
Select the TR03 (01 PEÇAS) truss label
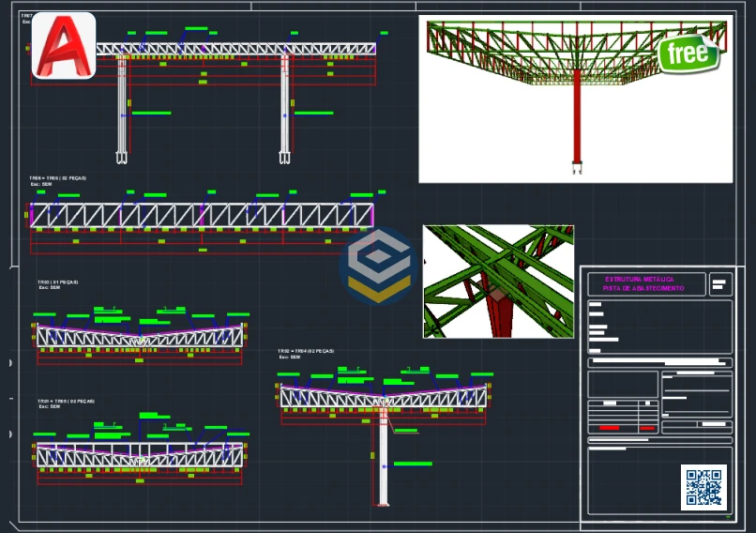pos(58,282)
